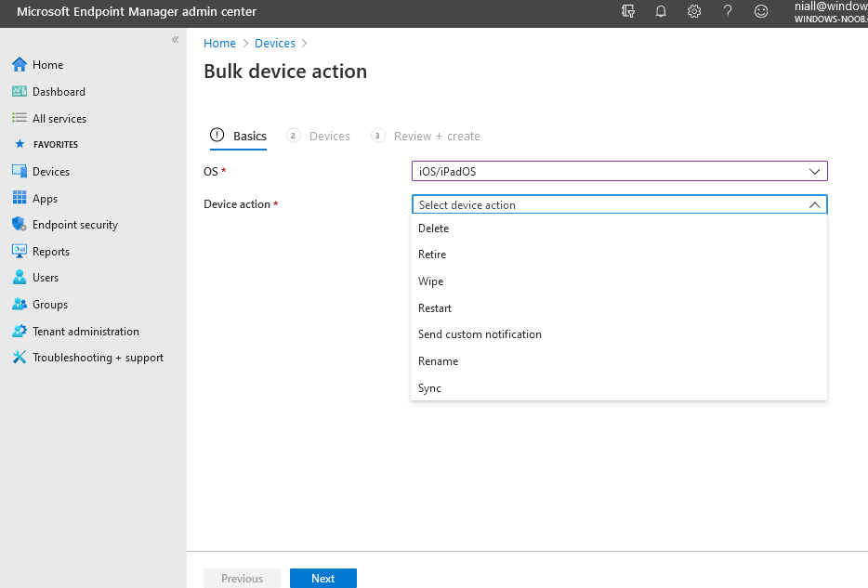Click the feedback smiley icon
This screenshot has height=588, width=868.
[761, 12]
